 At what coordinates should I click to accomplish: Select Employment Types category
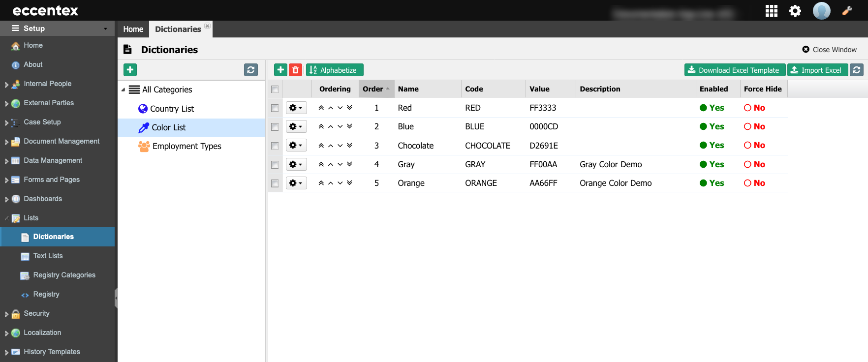click(187, 146)
